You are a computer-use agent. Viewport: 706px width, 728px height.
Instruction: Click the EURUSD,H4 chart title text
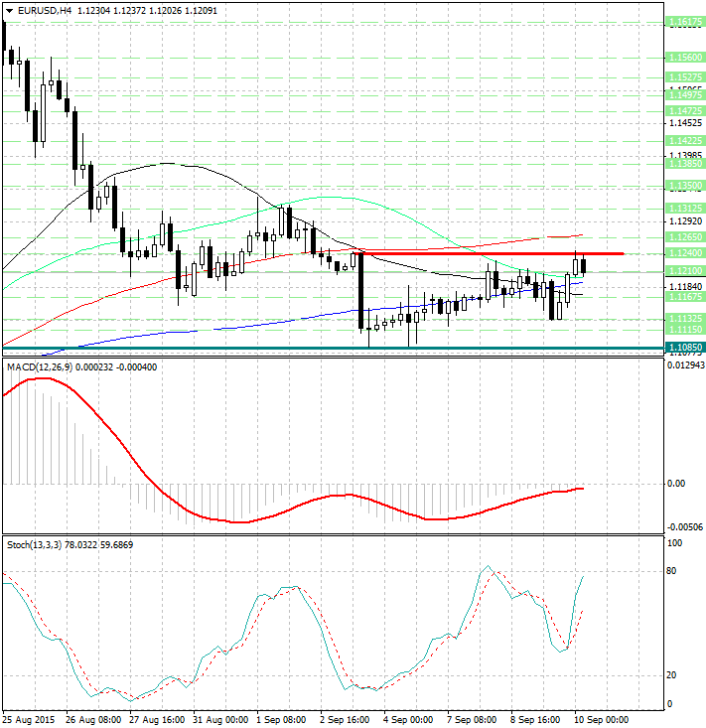click(45, 10)
